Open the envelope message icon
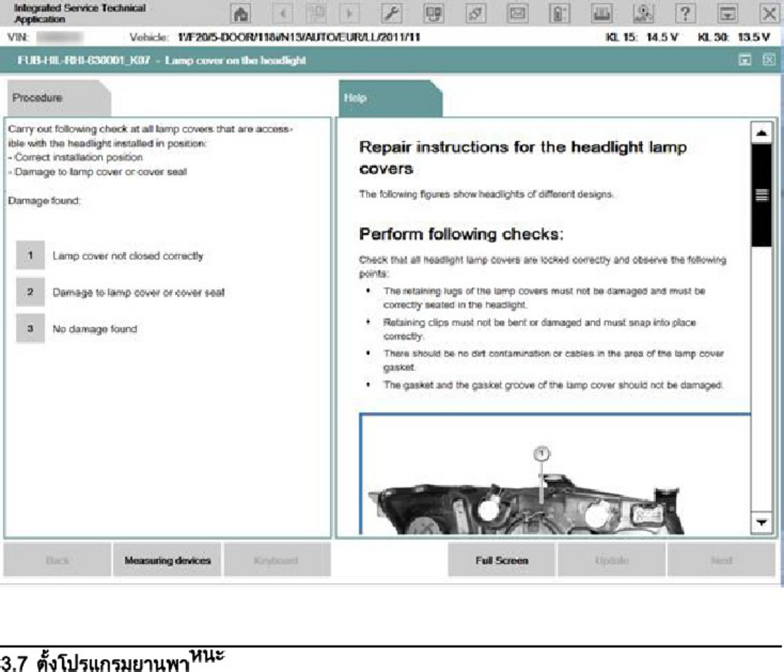The height and width of the screenshot is (672, 784). pyautogui.click(x=517, y=14)
